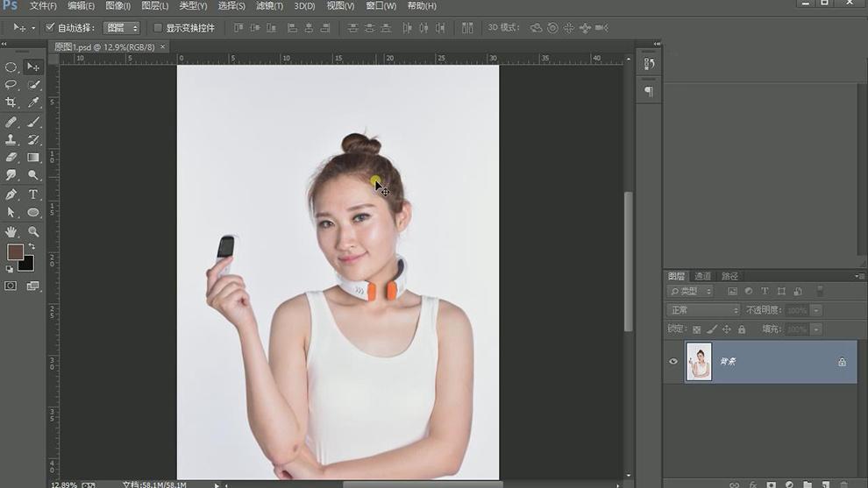Open 不透明度 opacity arrow
The image size is (868, 488).
[x=816, y=310]
